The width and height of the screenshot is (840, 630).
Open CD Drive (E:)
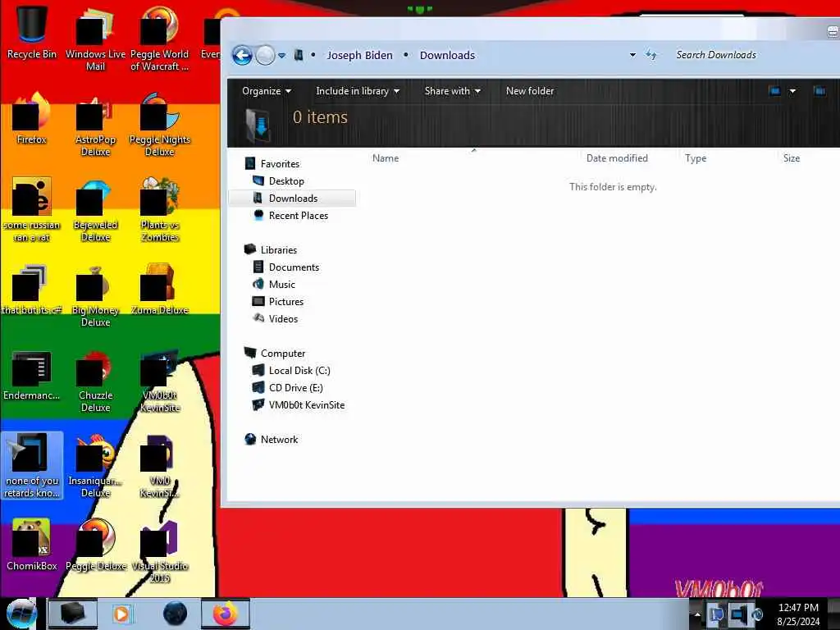[x=288, y=387]
